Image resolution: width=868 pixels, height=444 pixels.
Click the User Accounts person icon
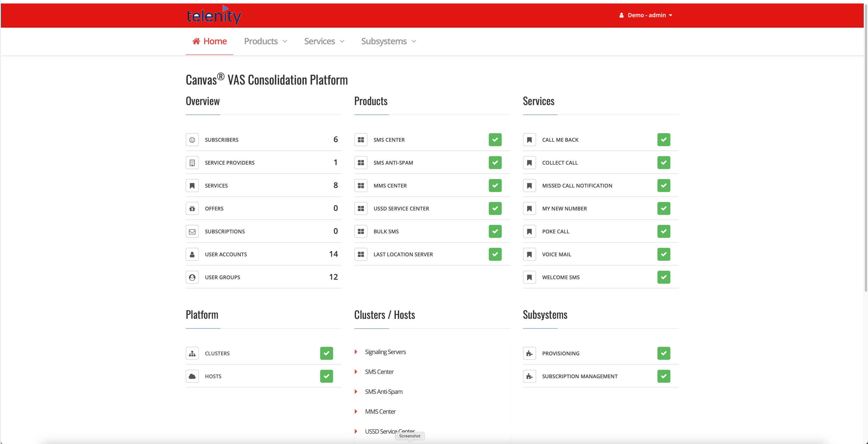pos(192,254)
